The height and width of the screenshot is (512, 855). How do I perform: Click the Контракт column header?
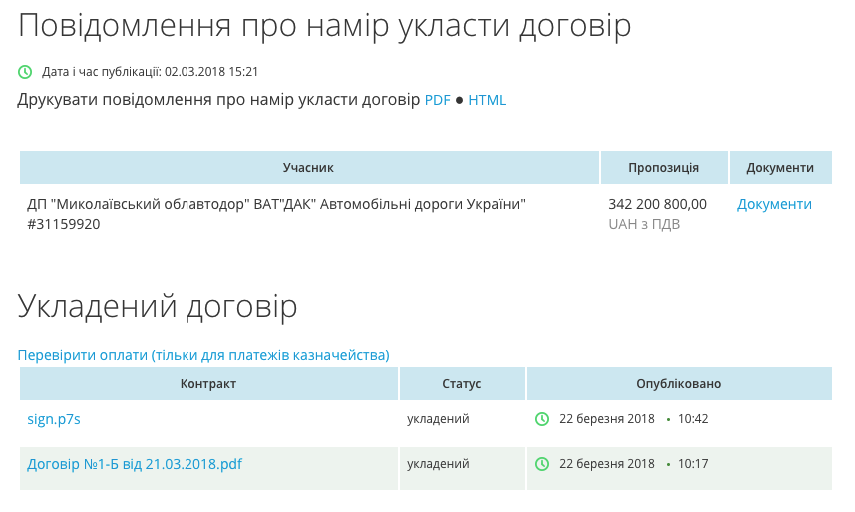click(x=208, y=384)
